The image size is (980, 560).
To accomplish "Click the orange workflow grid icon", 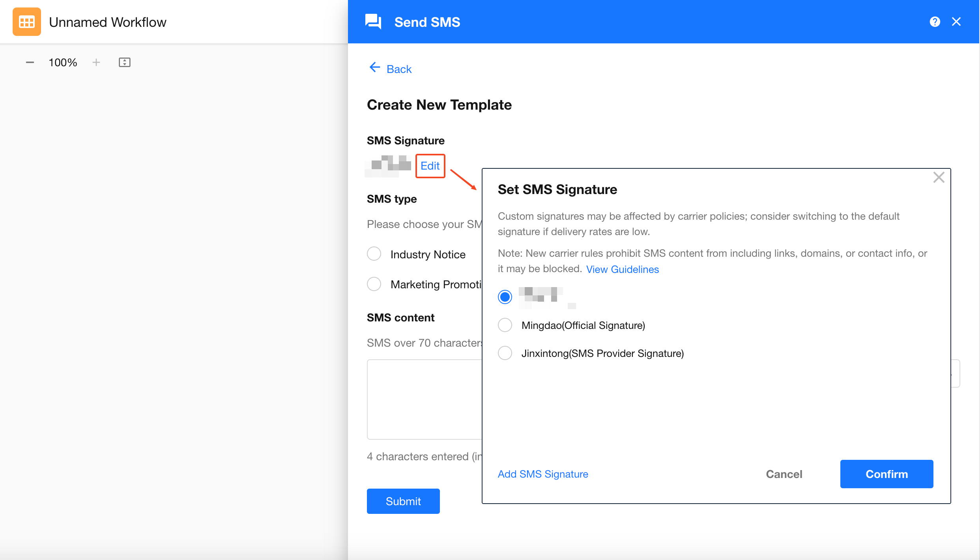I will pos(27,22).
